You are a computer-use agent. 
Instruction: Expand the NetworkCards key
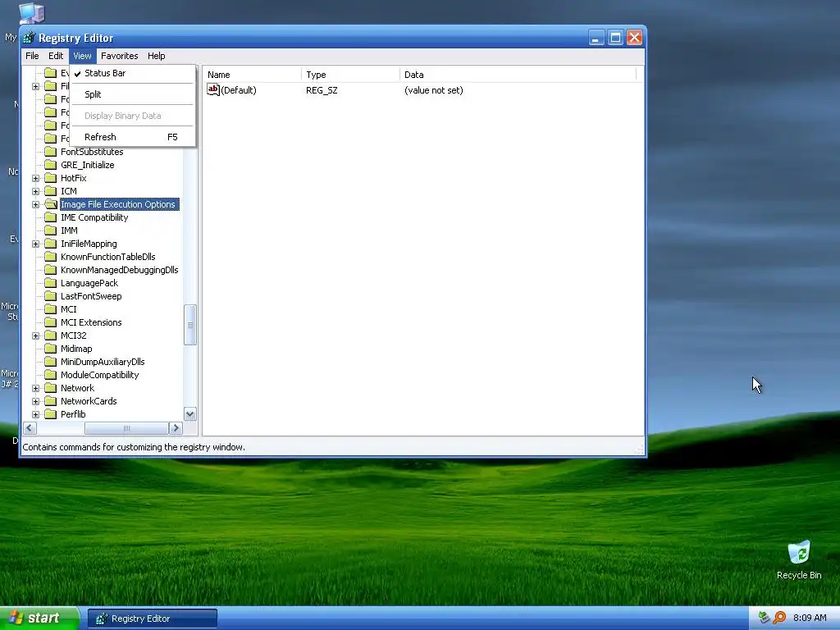[35, 402]
